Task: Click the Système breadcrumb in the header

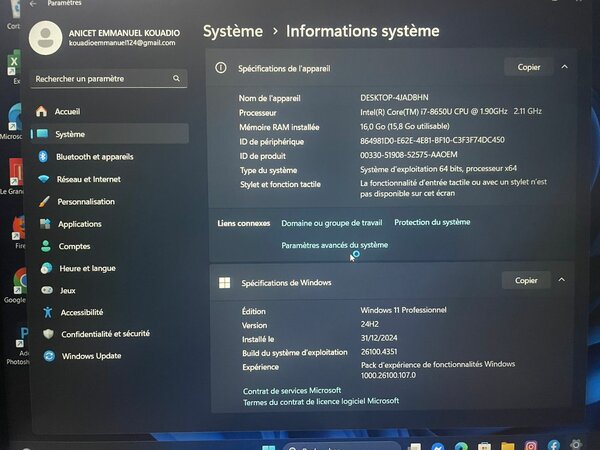Action: click(x=233, y=31)
